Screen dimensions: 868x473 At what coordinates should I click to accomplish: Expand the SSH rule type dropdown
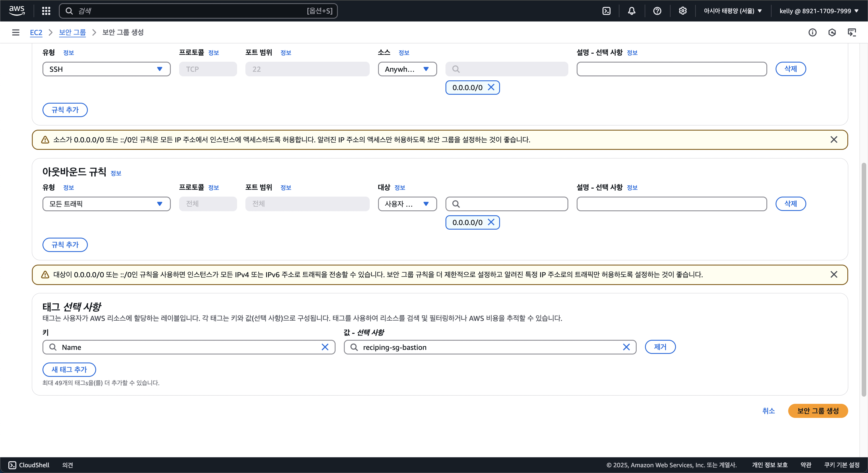(106, 69)
